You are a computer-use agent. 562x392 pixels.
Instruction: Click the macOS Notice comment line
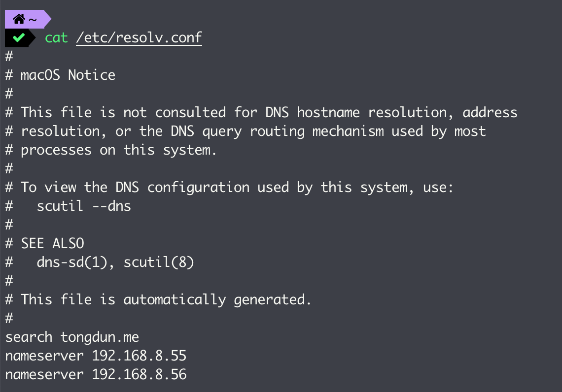[60, 75]
